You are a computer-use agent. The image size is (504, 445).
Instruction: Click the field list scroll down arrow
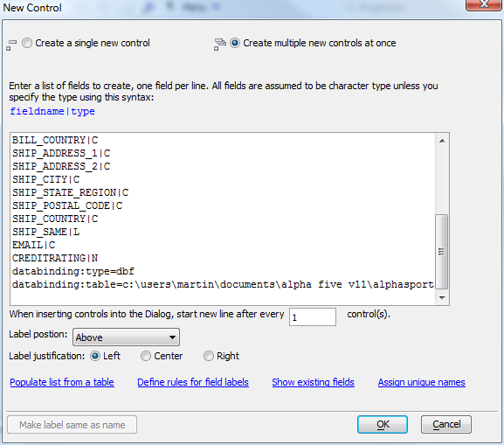coord(442,297)
